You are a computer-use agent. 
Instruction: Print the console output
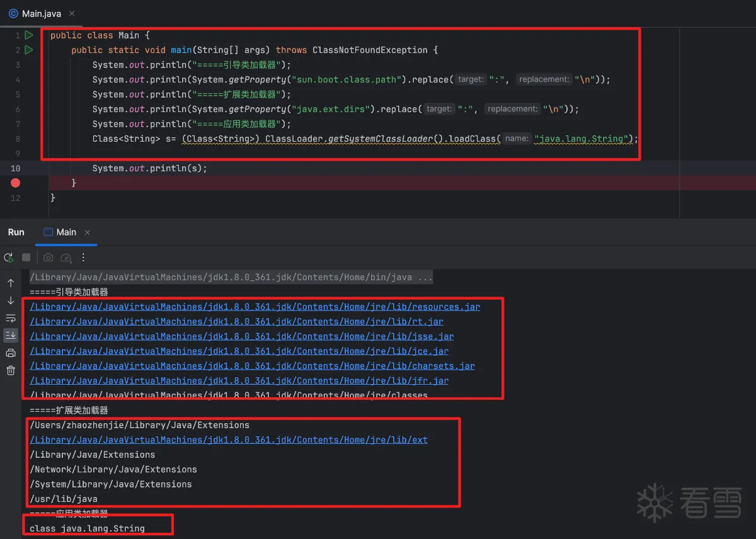point(11,353)
